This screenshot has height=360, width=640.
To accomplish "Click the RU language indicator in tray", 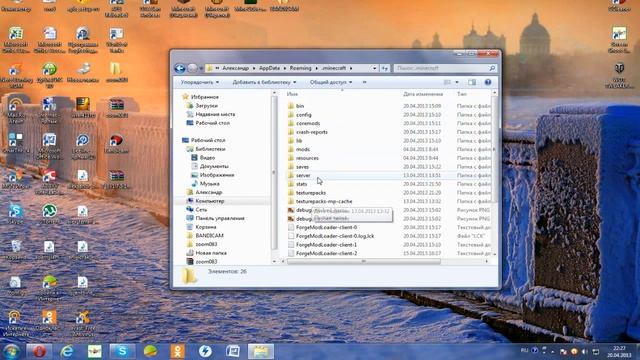I will tap(524, 350).
